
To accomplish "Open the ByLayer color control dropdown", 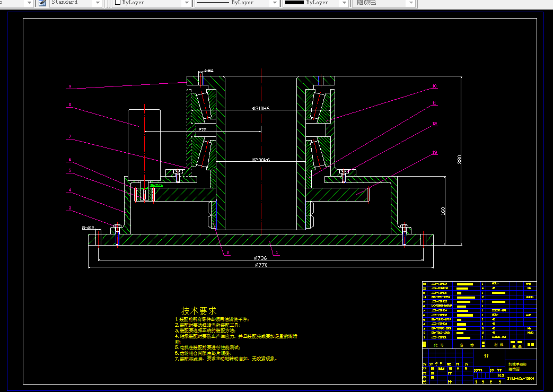I will [x=187, y=3].
